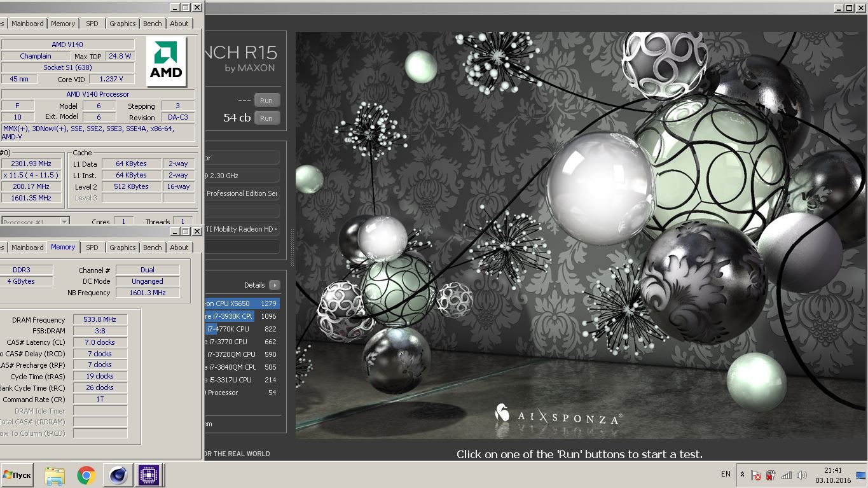This screenshot has height=488, width=868.
Task: Minimize the Cinebench R15 window
Action: (x=839, y=8)
